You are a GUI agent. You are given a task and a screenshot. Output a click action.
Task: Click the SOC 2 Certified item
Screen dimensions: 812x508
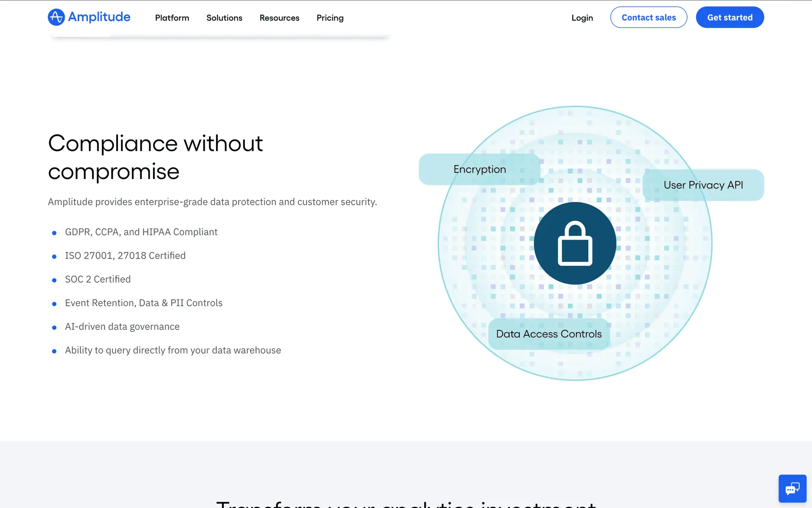tap(98, 279)
